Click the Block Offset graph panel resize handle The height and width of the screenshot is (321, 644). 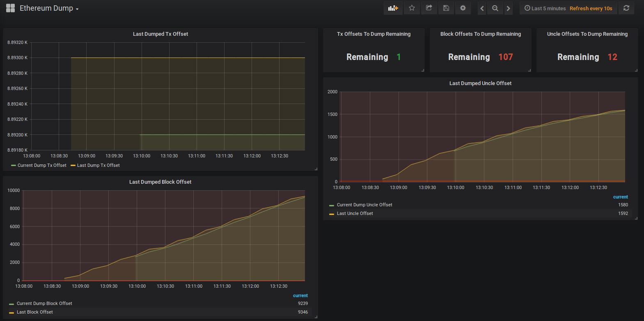pyautogui.click(x=316, y=317)
